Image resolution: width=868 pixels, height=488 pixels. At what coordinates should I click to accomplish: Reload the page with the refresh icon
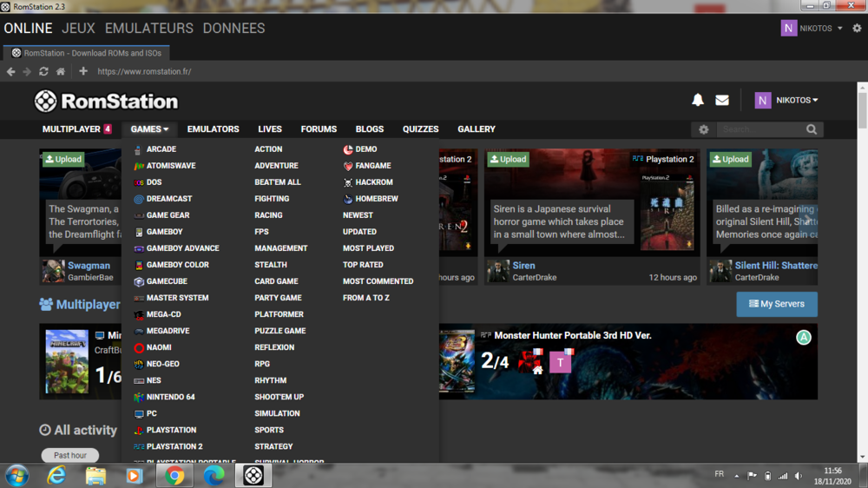(x=43, y=71)
